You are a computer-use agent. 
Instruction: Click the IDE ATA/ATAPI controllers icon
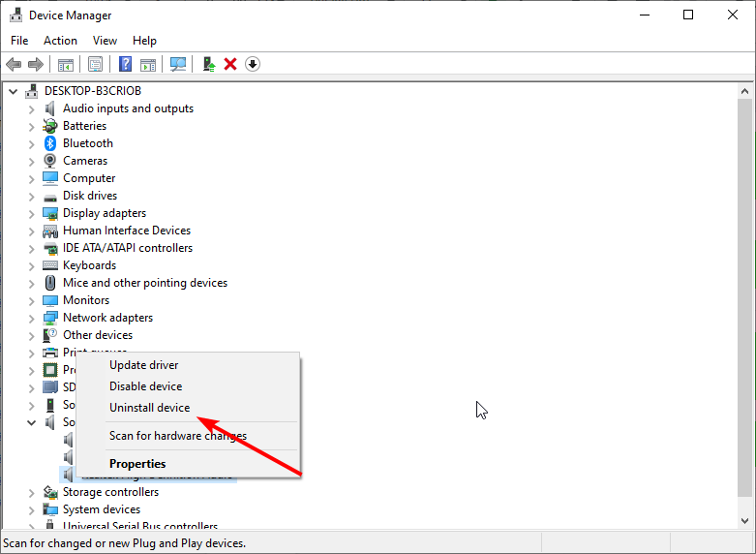point(50,249)
